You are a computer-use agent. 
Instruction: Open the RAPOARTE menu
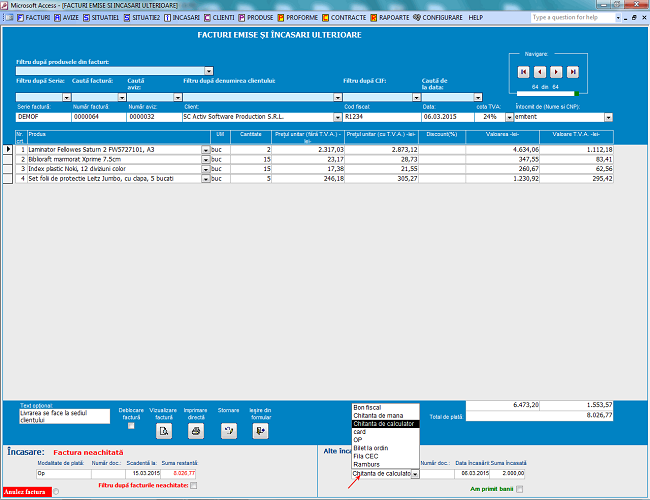390,17
